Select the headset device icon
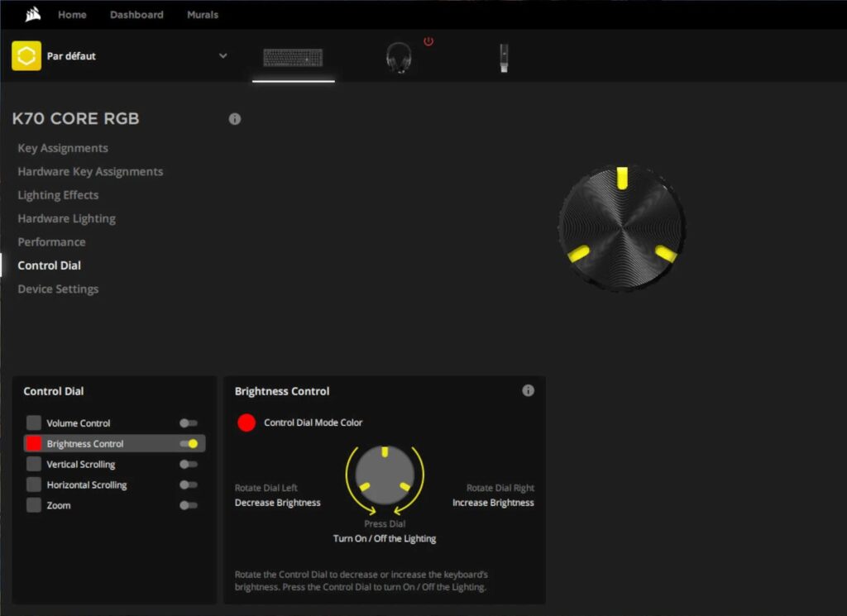 coord(399,58)
